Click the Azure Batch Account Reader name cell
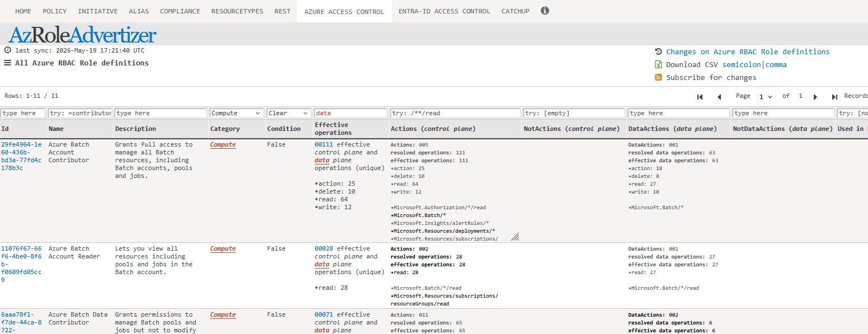This screenshot has height=334, width=868. 74,252
